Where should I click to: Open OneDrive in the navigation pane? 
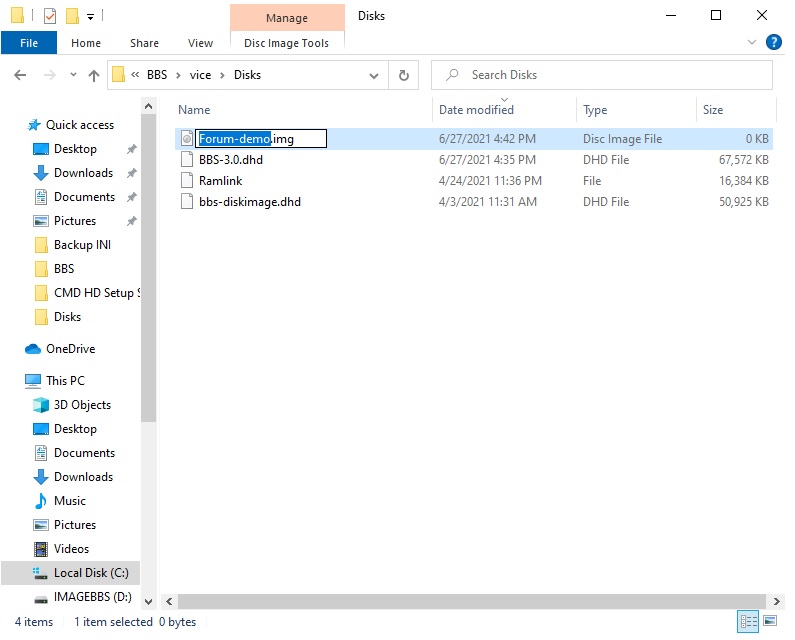click(x=70, y=349)
